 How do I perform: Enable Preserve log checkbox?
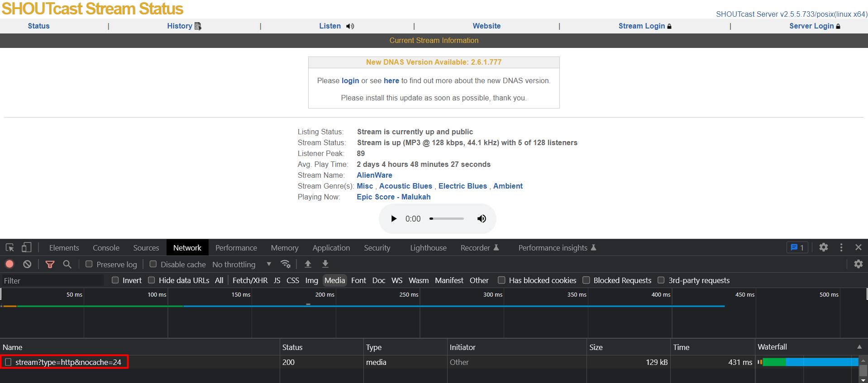[89, 264]
